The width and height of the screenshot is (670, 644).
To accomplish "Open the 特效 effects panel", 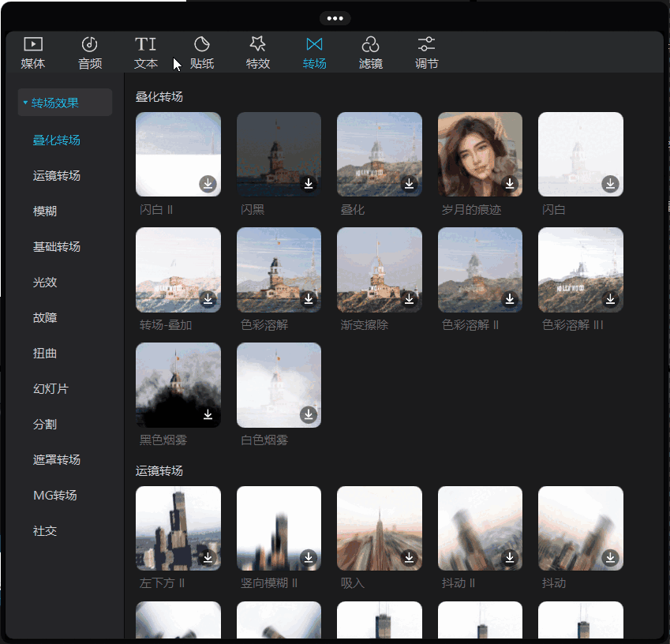I will point(258,53).
